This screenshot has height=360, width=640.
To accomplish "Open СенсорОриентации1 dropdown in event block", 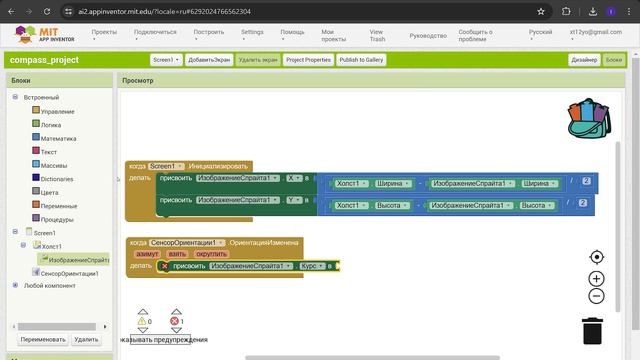I will pos(187,243).
